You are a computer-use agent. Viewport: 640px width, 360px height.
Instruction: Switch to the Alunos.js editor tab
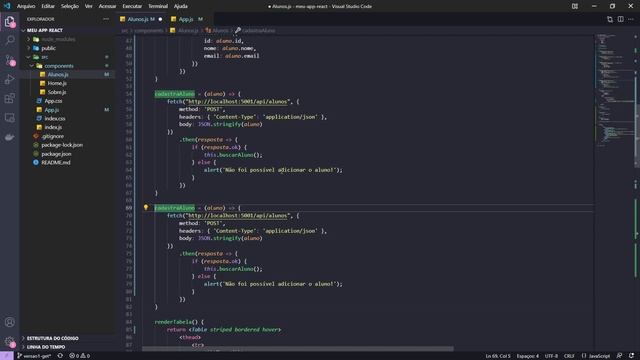(141, 19)
